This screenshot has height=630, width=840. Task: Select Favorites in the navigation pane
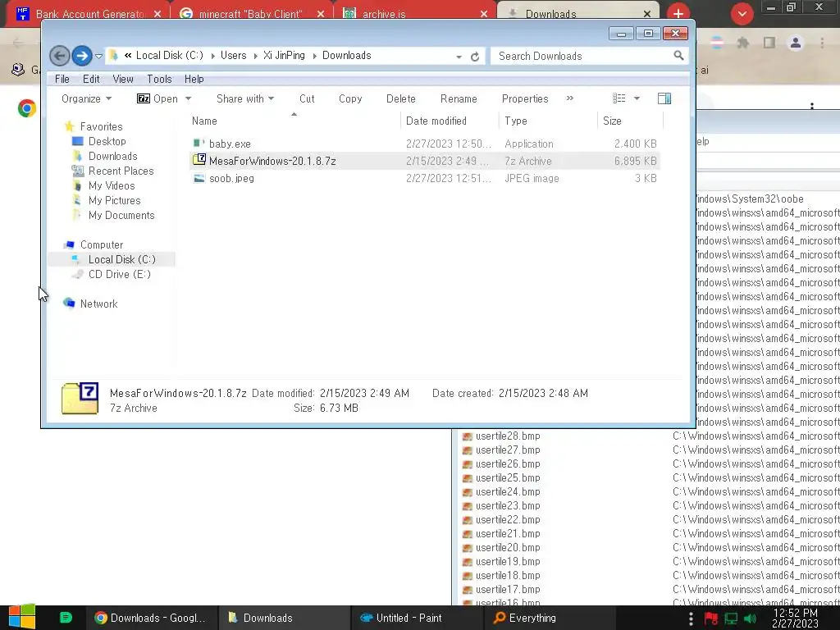101,126
